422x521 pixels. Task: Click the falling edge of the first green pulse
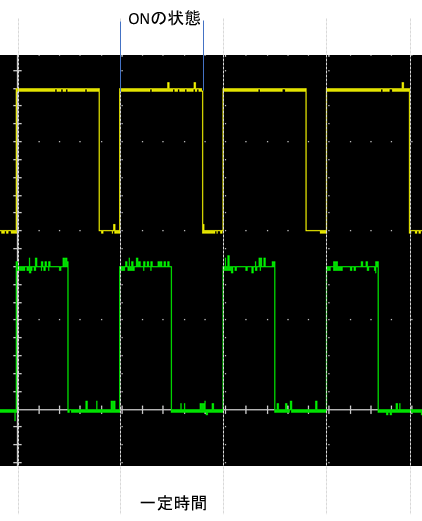click(68, 338)
